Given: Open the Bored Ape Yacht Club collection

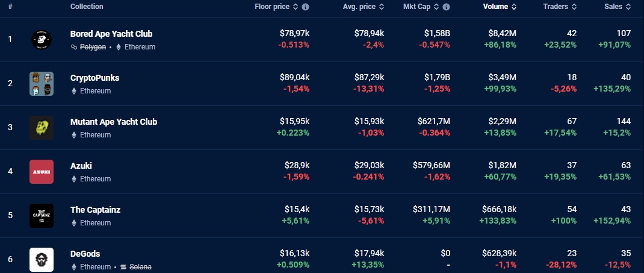Looking at the screenshot, I should pos(111,34).
